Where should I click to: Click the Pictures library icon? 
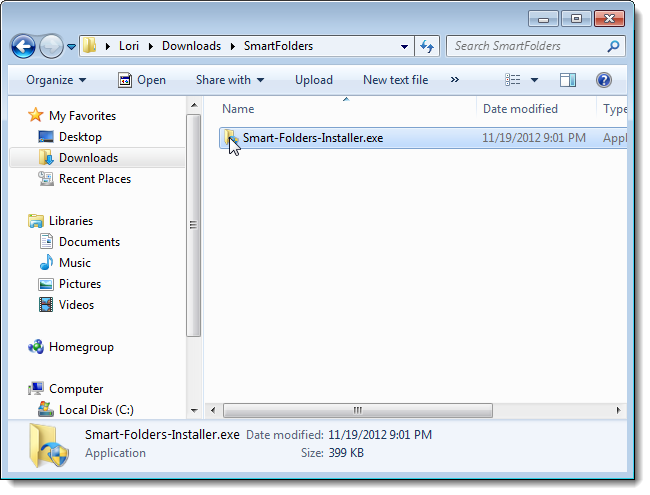tap(46, 284)
